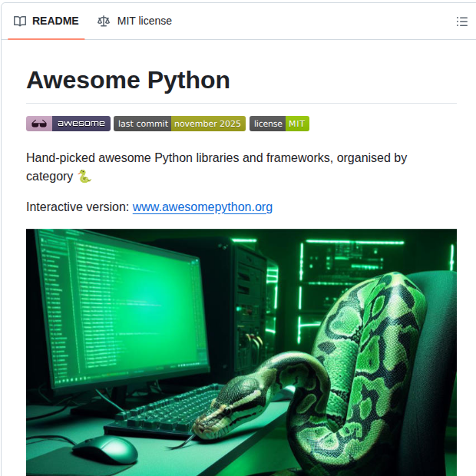
Task: Open the green python snake image
Action: (241, 352)
